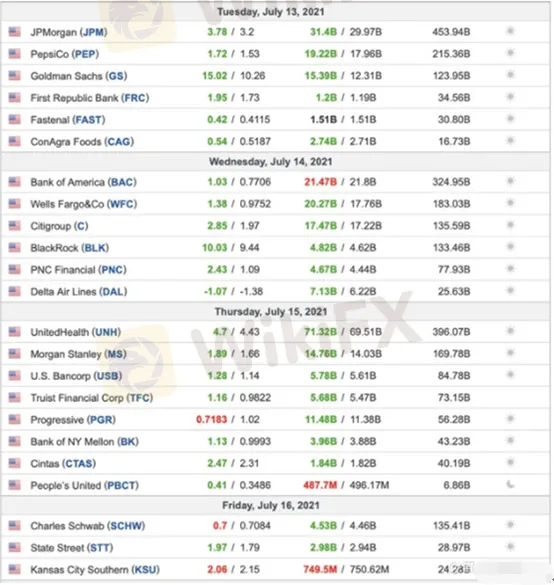Click the sun time icon in Delta Air Lines row
Viewport: 554px width, 585px height.
pos(510,291)
